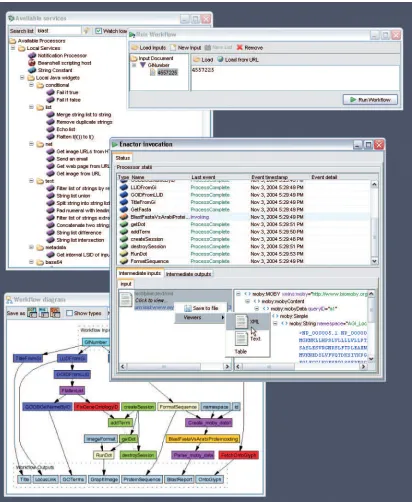
Task: Collapse the moby:MOBY XML root node
Action: (x=238, y=294)
